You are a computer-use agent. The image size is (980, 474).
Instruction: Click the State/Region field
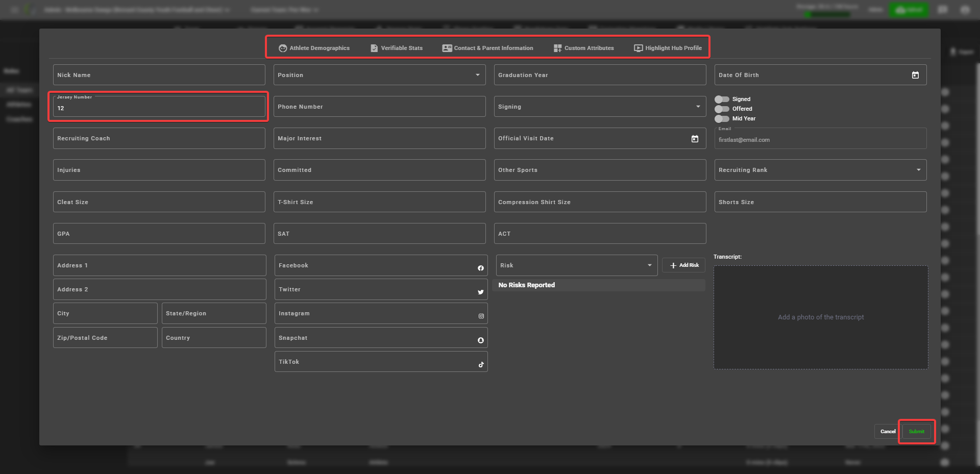coord(214,313)
